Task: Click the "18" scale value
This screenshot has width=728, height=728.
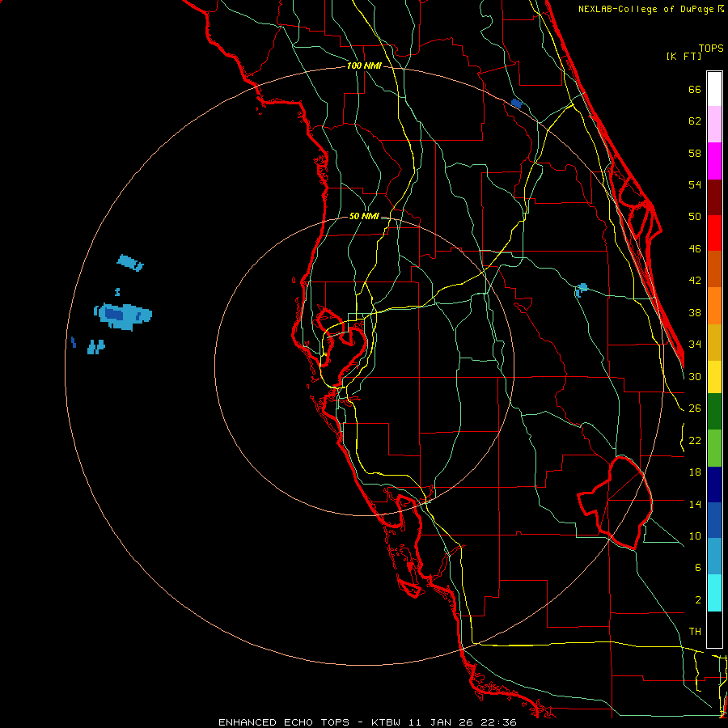Action: point(695,472)
